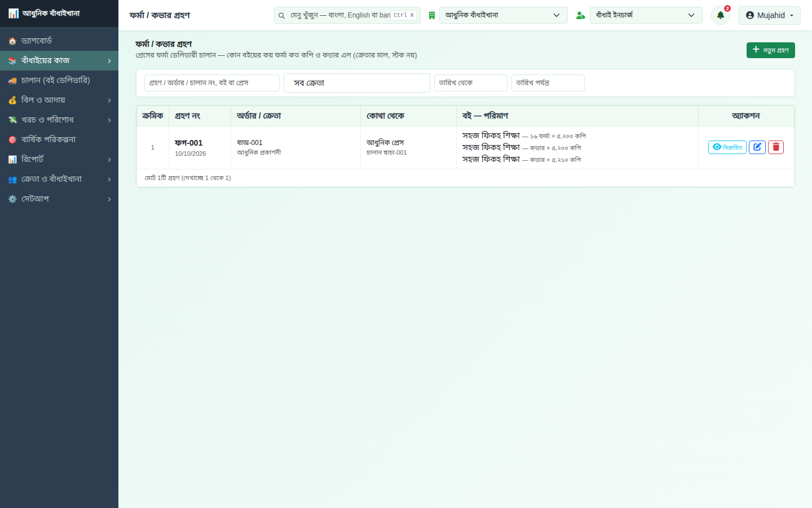
Task: Open the আধুনিক বাঁধাইখানা organization dropdown
Action: [504, 15]
